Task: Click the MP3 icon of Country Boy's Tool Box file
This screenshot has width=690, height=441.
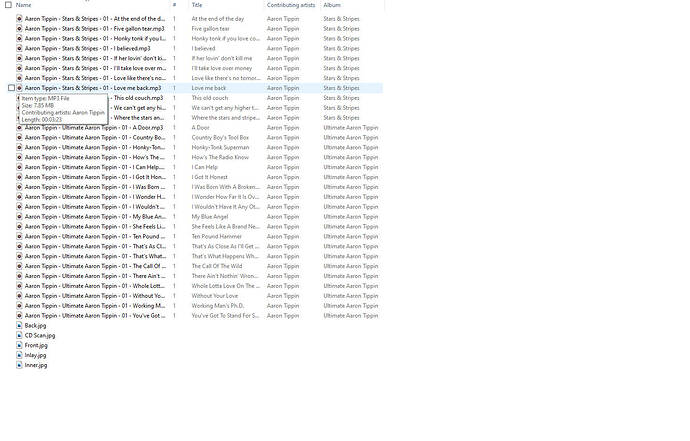Action: click(x=19, y=137)
